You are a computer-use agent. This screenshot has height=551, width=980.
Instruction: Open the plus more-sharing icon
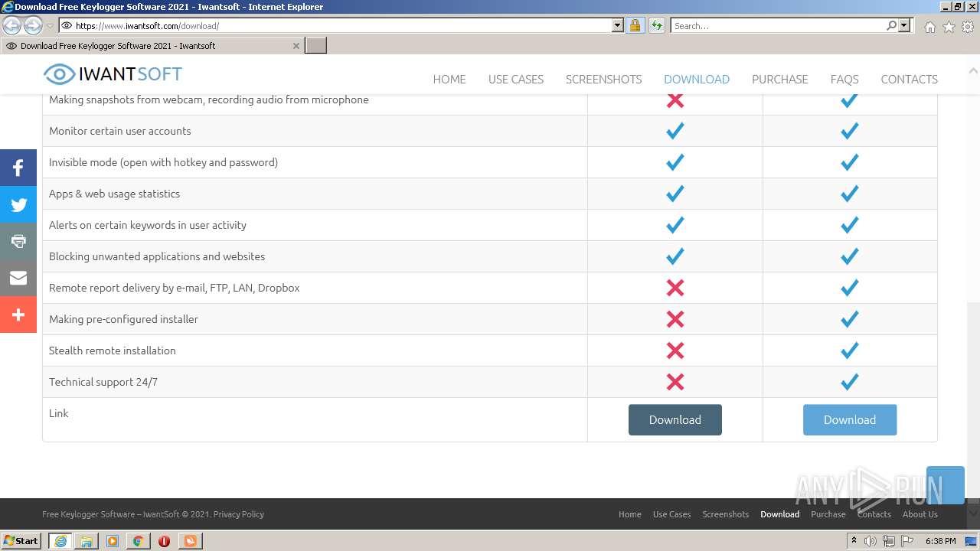pos(18,315)
